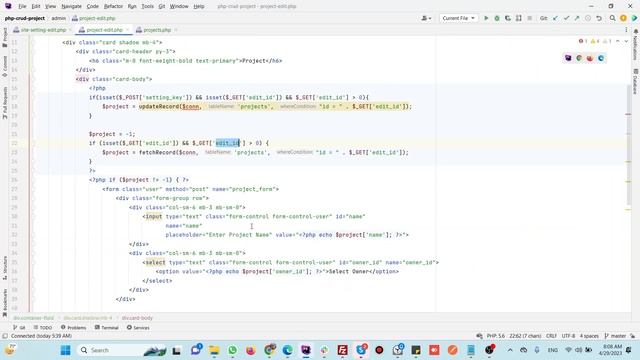Switch to the site-setting-edit.php tab
Screen dimensions: 640x360
click(x=43, y=30)
